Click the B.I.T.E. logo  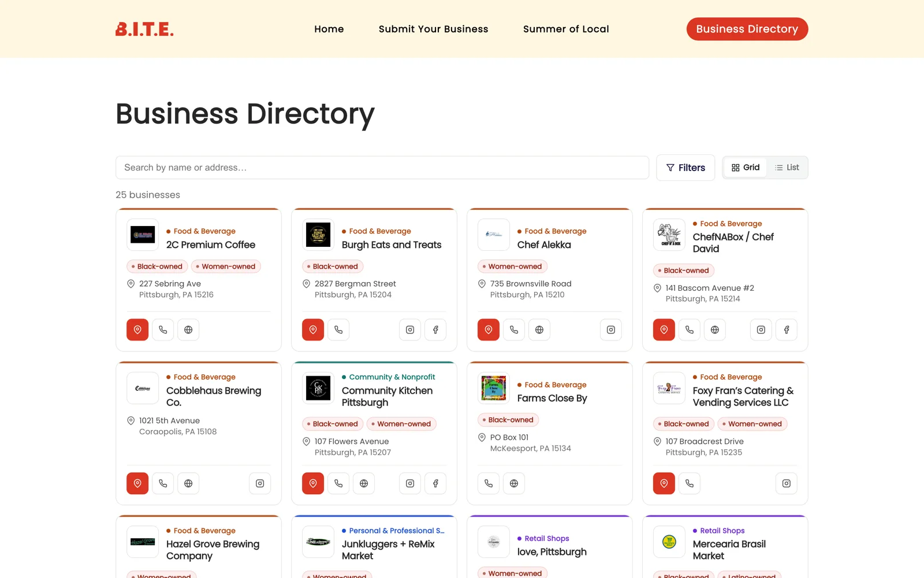click(144, 29)
